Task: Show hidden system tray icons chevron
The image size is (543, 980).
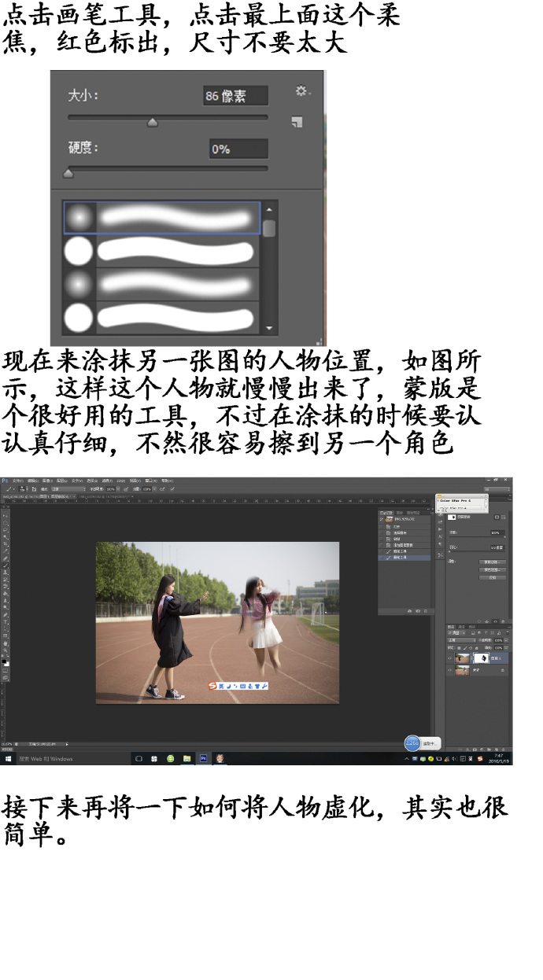Action: coord(407,759)
